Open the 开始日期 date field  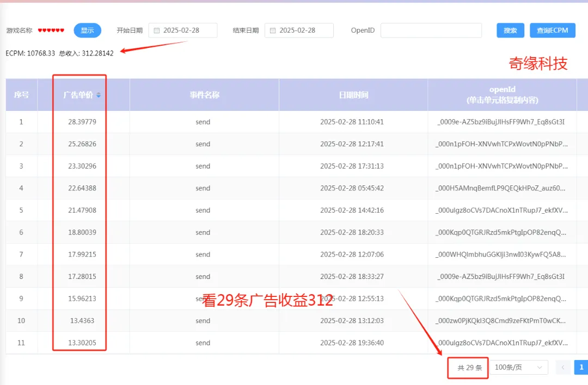(182, 30)
